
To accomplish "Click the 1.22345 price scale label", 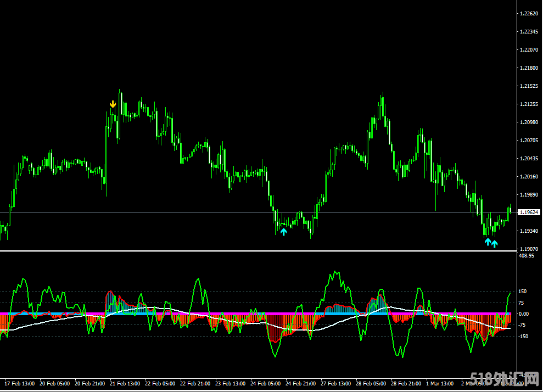I will [529, 31].
